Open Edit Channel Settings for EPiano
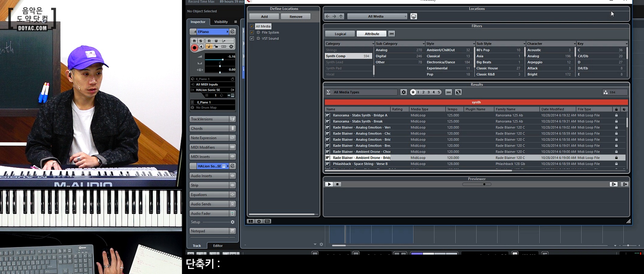The height and width of the screenshot is (274, 644). 232,32
